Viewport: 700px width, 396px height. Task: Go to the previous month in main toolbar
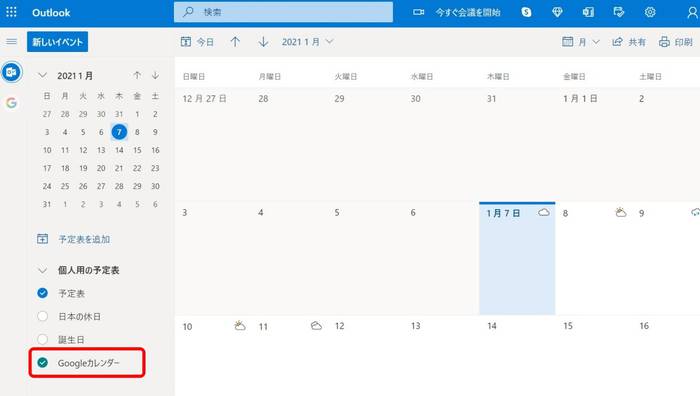(235, 42)
